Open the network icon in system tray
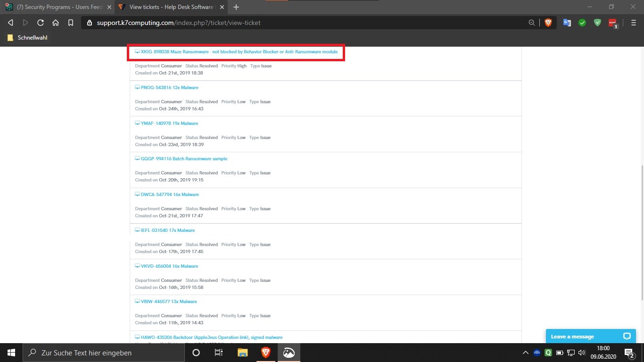Screen dimensions: 644x362 click(571, 353)
